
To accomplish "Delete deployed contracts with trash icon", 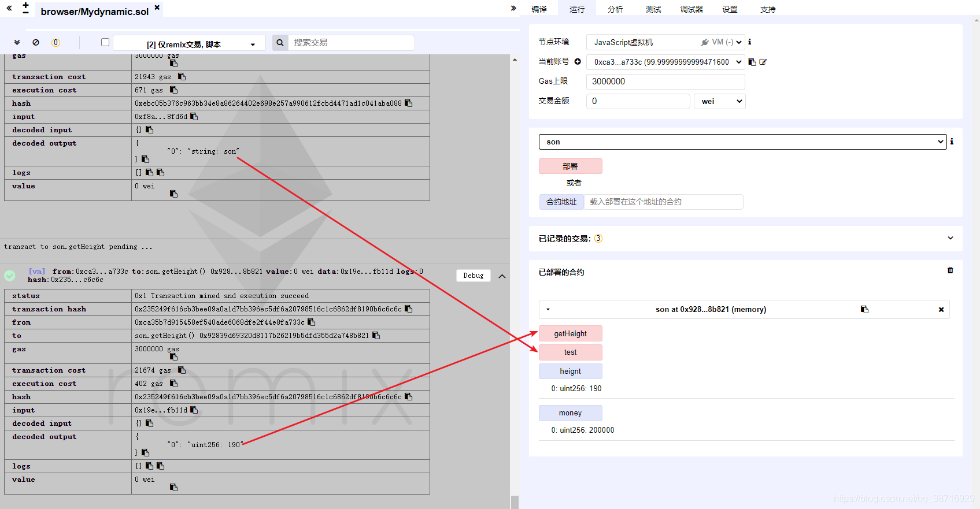I will pyautogui.click(x=950, y=270).
